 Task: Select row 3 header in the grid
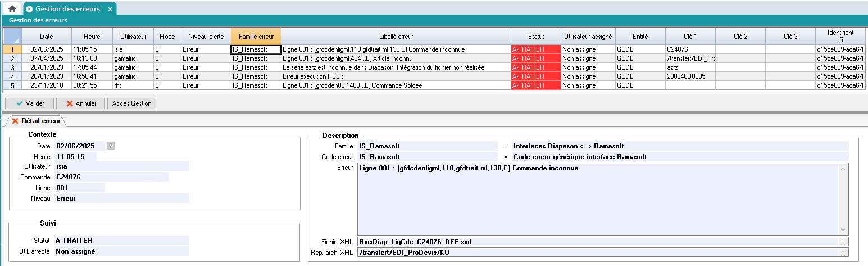point(12,67)
